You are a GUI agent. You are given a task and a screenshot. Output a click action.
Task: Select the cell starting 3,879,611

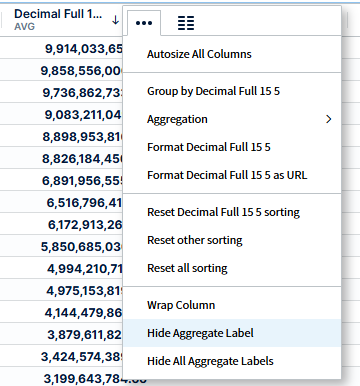pos(61,335)
